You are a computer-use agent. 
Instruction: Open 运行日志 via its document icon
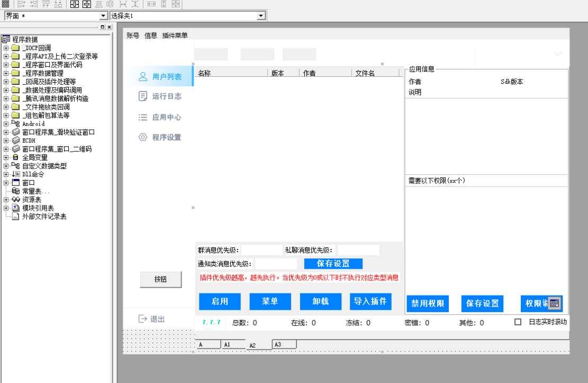(x=142, y=96)
